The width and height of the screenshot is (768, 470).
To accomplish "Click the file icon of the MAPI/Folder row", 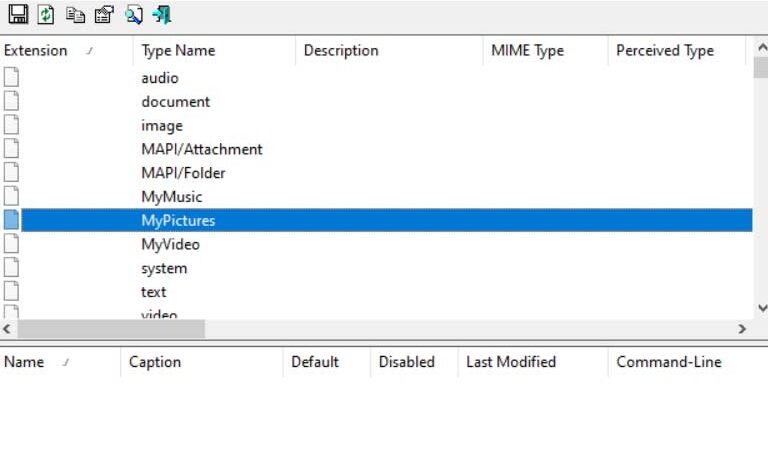I will coord(11,172).
